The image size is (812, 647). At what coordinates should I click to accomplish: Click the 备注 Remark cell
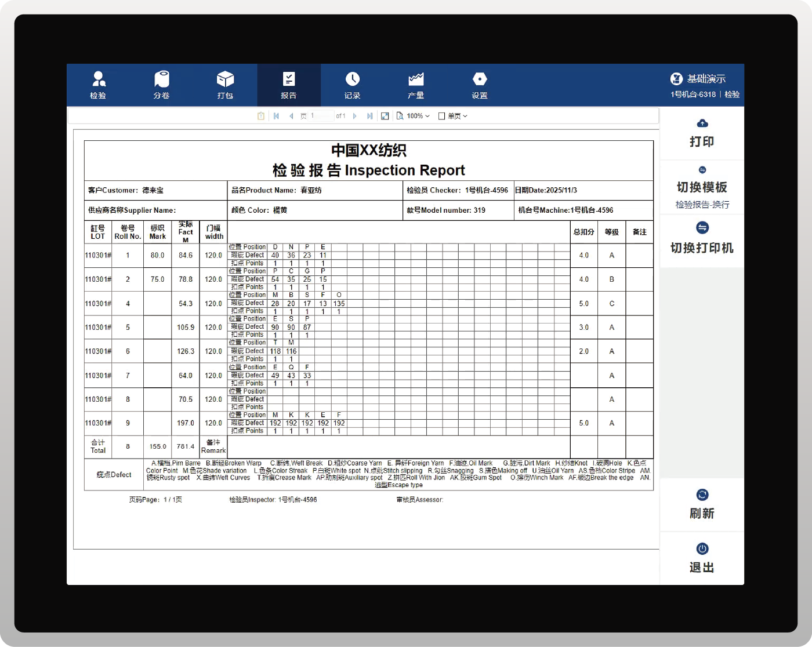click(213, 446)
